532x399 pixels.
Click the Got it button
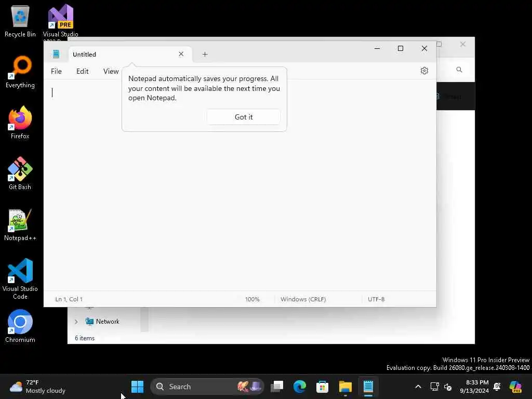(x=244, y=117)
